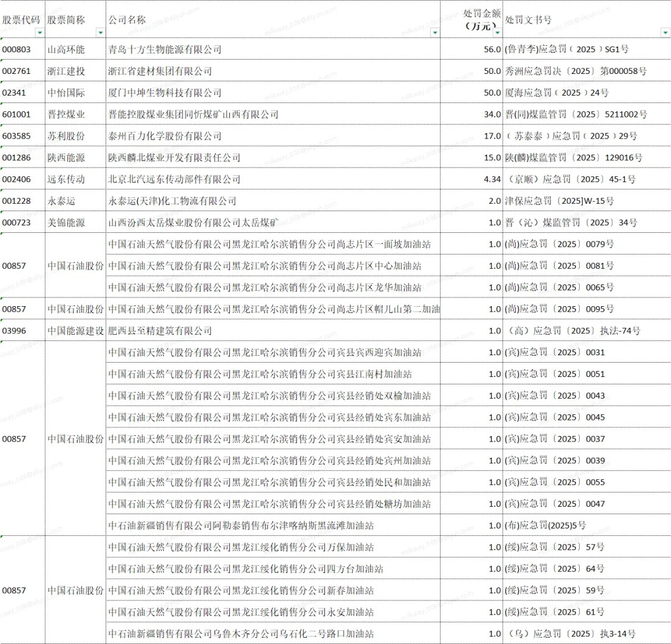The width and height of the screenshot is (671, 644).
Task: Expand the 公司名称 filter arrow
Action: tap(434, 32)
